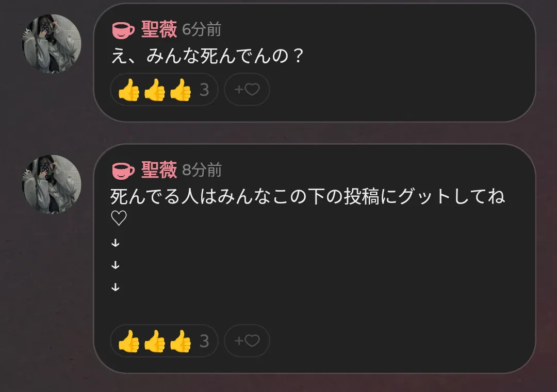Screen dimensions: 557x392
Task: Open the message え、みんな死んでんの？
Action: 207,57
